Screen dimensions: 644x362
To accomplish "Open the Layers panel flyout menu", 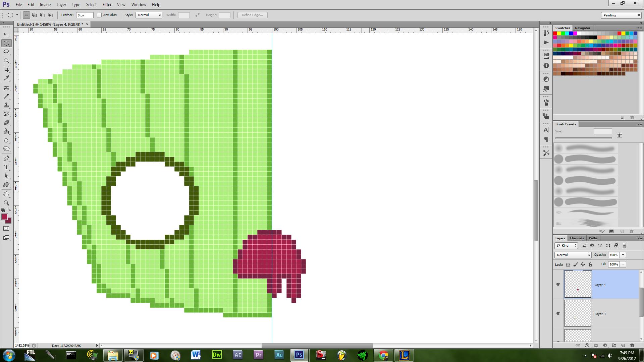I will (x=639, y=238).
